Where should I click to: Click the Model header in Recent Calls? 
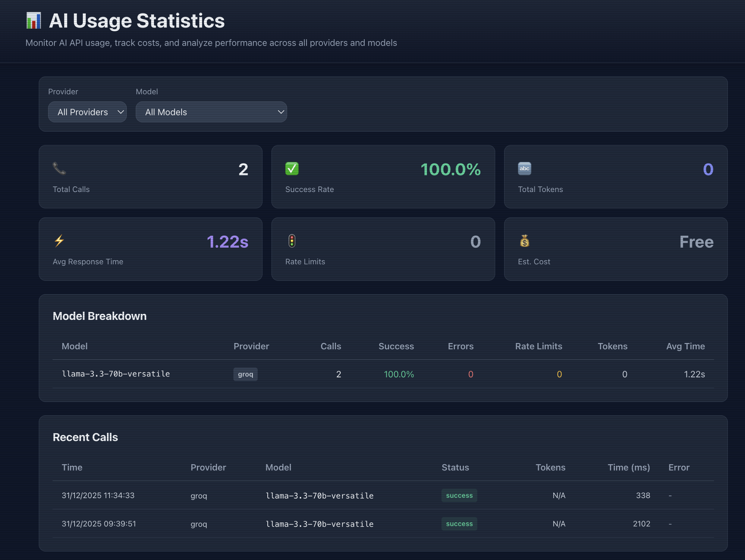(278, 468)
